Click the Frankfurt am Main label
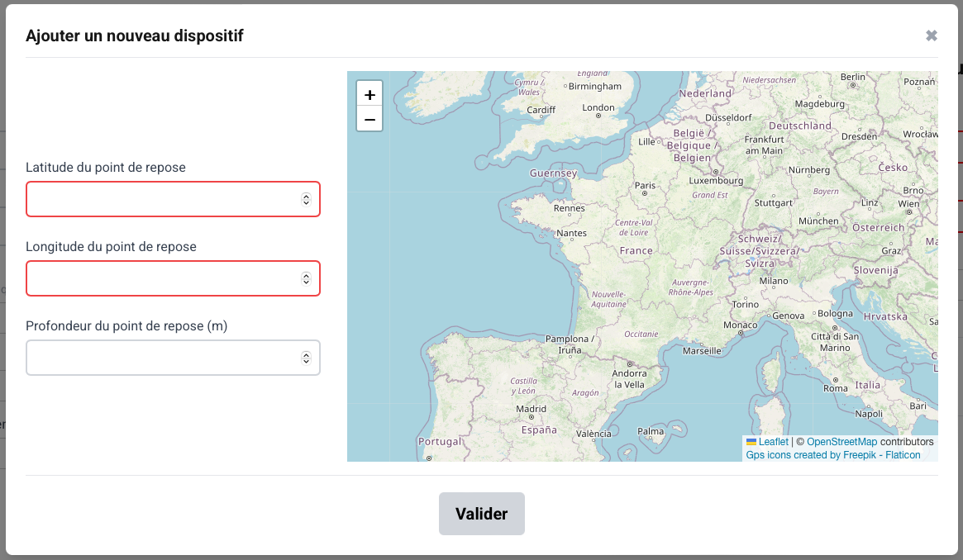The image size is (963, 560). point(764,145)
